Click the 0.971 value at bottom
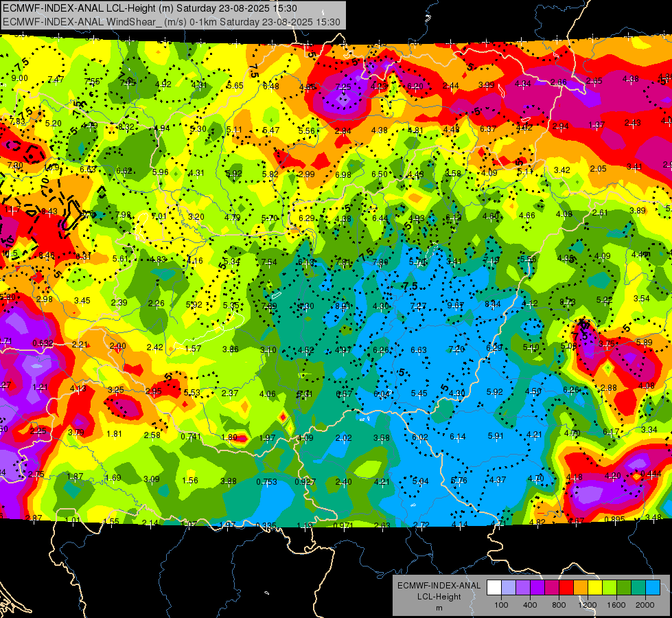This screenshot has height=618, width=672. [343, 525]
